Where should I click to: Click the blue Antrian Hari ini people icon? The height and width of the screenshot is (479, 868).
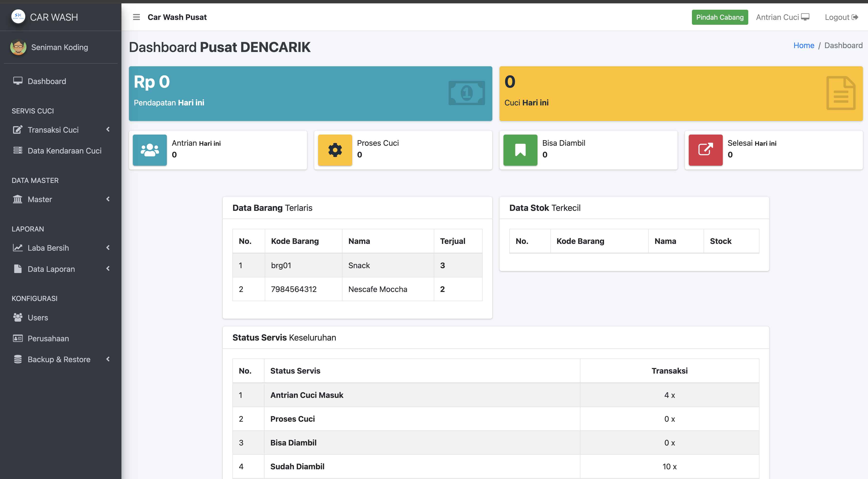(x=150, y=150)
